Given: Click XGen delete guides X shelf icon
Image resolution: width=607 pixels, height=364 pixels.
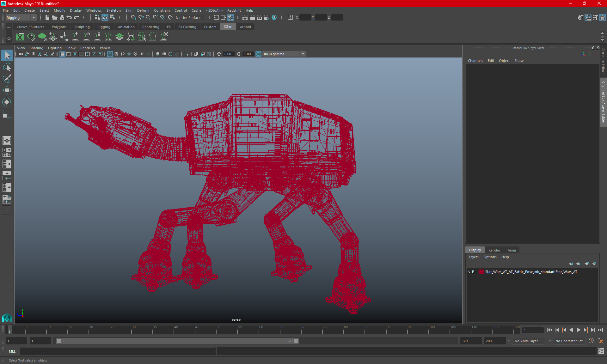Looking at the screenshot, I should [x=164, y=37].
